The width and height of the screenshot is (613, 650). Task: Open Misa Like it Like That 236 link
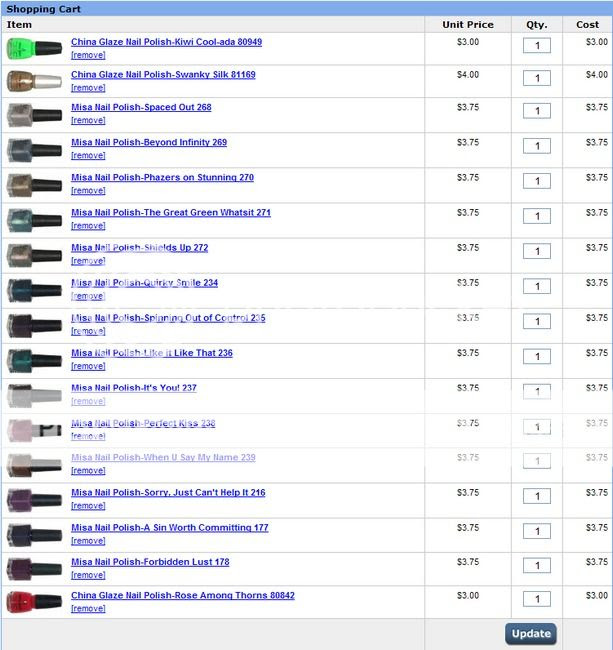152,353
